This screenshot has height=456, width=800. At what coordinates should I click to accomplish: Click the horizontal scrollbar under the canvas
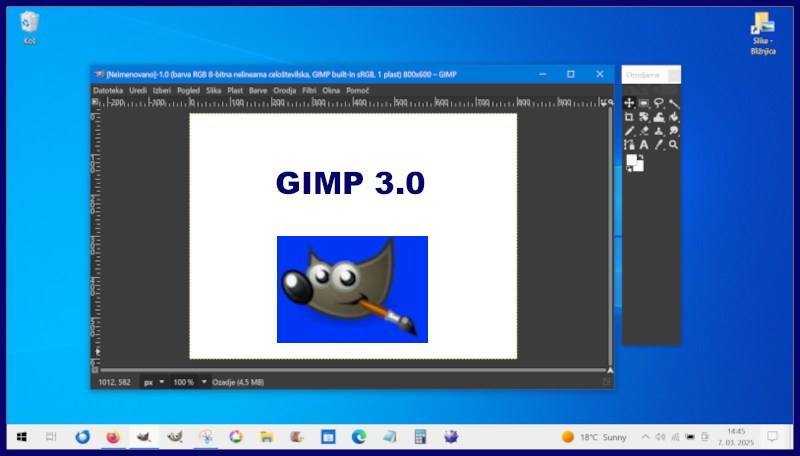click(x=353, y=370)
